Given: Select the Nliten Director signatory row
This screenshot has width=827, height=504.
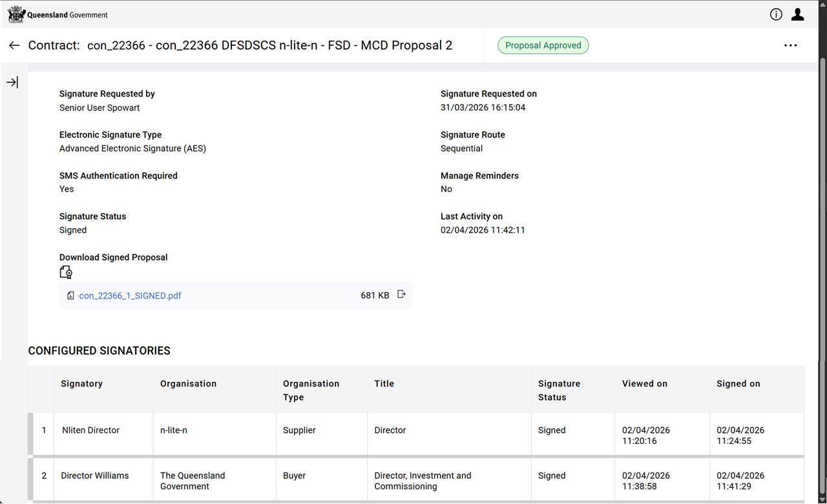Looking at the screenshot, I should pyautogui.click(x=90, y=430).
